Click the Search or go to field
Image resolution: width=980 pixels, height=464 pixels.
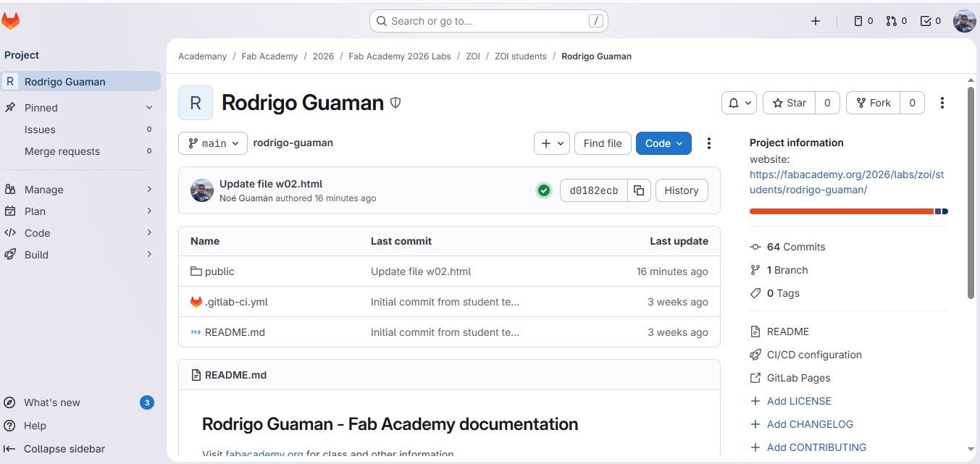(x=489, y=21)
